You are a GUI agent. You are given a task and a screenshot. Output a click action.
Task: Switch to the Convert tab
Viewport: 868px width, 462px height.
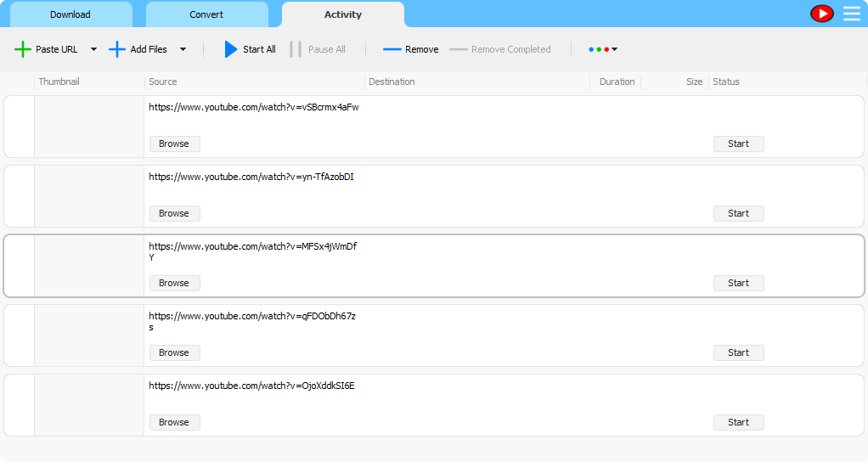(206, 14)
